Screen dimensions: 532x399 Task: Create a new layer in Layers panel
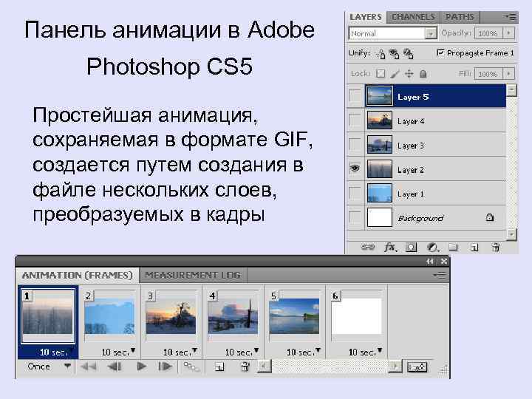pos(474,248)
